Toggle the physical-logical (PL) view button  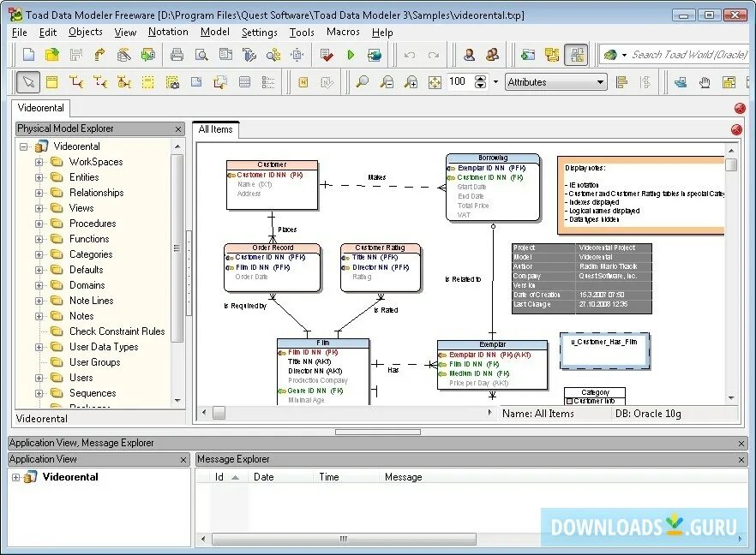point(577,55)
